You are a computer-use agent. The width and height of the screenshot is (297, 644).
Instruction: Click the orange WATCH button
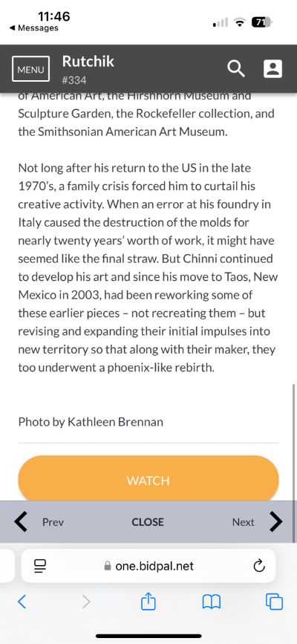[x=148, y=480]
